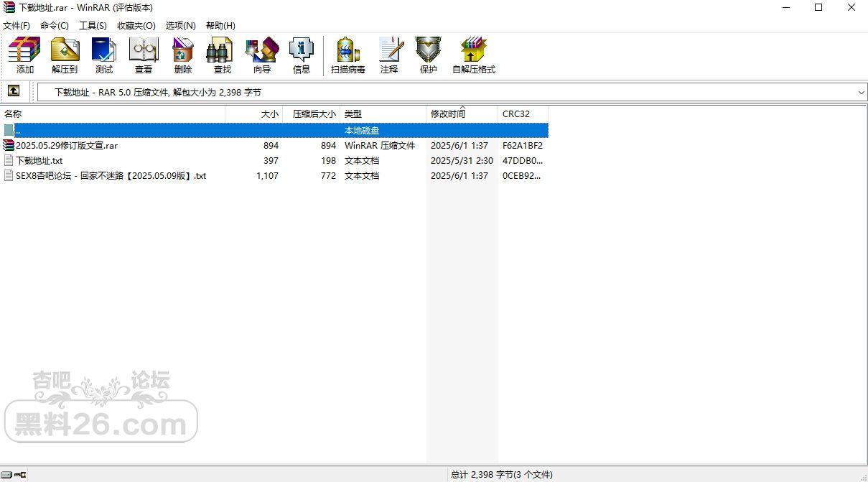Click the 添加 (Add) toolbar icon

point(25,56)
